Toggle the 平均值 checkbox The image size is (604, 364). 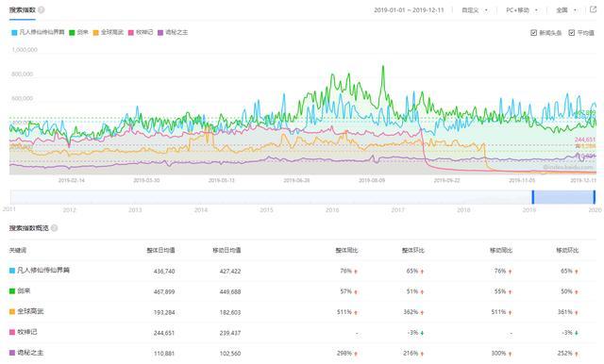572,33
